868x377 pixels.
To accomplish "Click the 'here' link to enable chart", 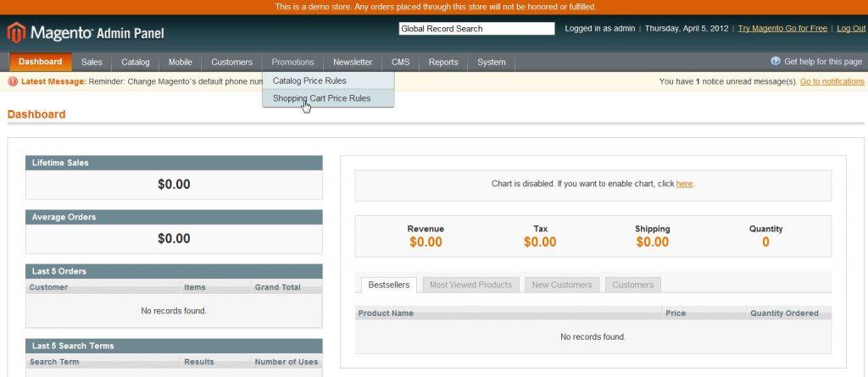I will point(684,184).
